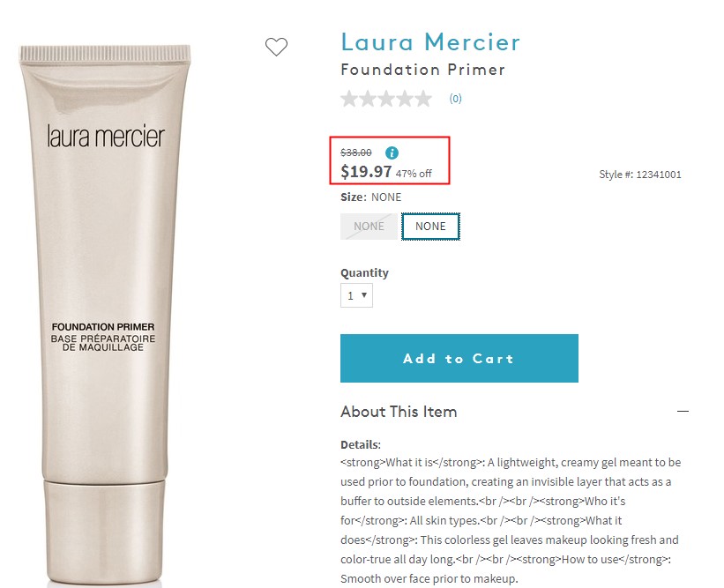Click the About This Item heading
724x588 pixels.
(x=399, y=411)
